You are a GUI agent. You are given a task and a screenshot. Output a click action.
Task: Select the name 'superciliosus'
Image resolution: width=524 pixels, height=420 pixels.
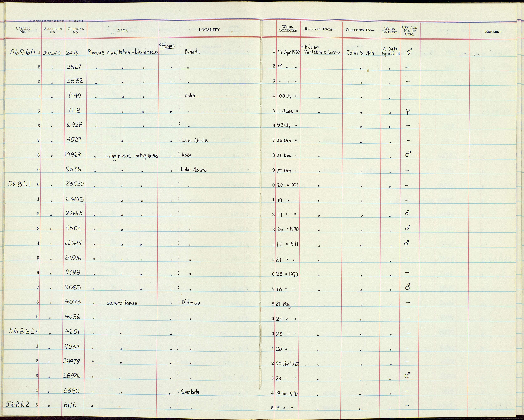point(122,303)
